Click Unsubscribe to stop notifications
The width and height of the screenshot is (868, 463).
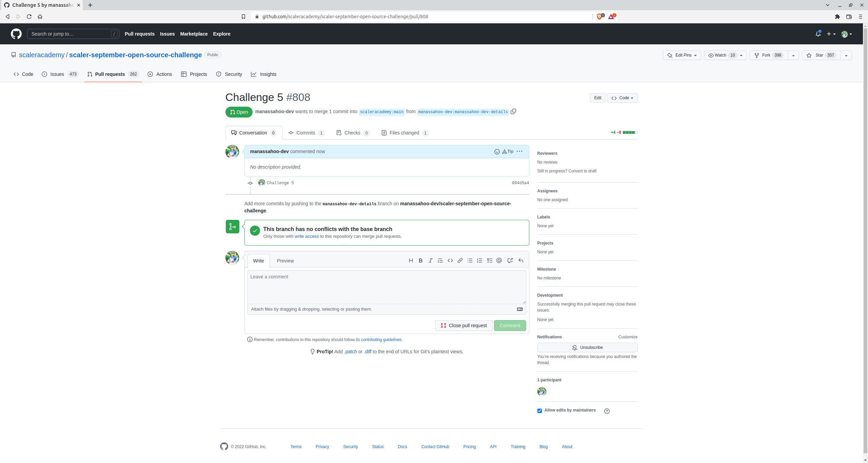587,347
